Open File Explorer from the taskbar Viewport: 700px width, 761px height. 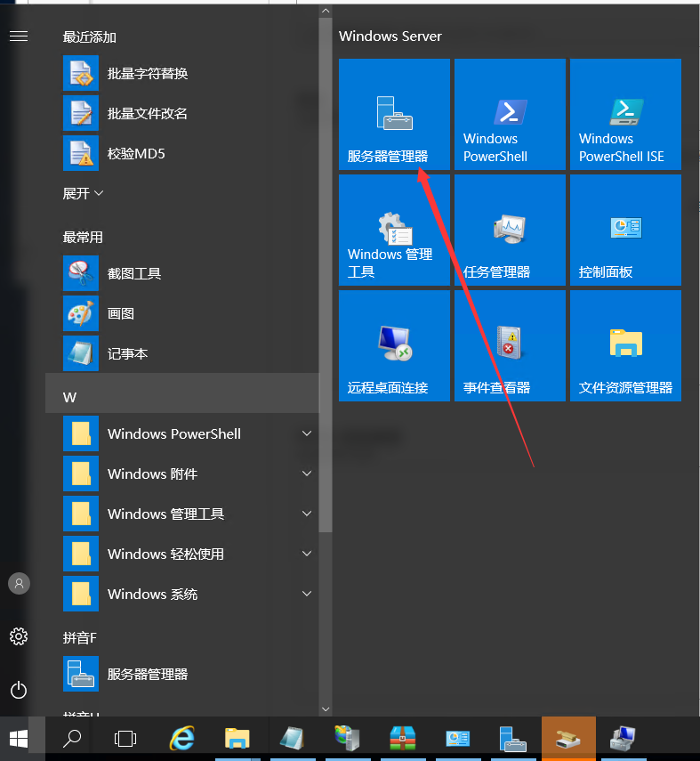(x=237, y=739)
